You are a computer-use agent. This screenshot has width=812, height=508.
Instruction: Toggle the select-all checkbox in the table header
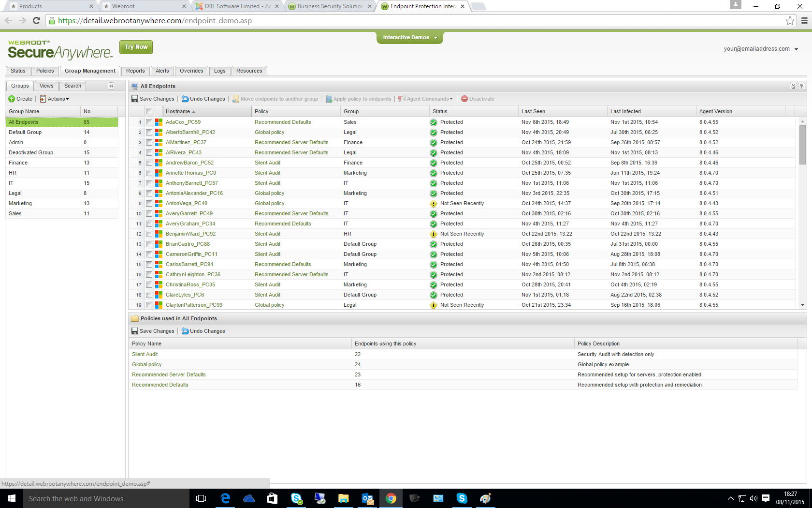coord(149,111)
